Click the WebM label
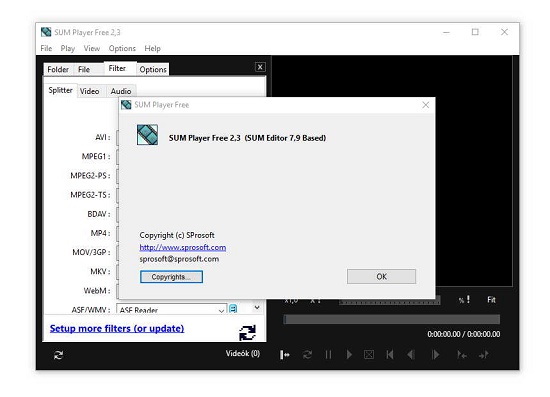Screen dimensions: 550x397 (97, 290)
